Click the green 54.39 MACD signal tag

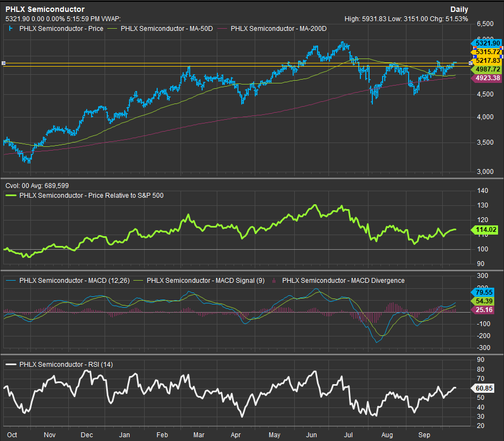click(483, 301)
